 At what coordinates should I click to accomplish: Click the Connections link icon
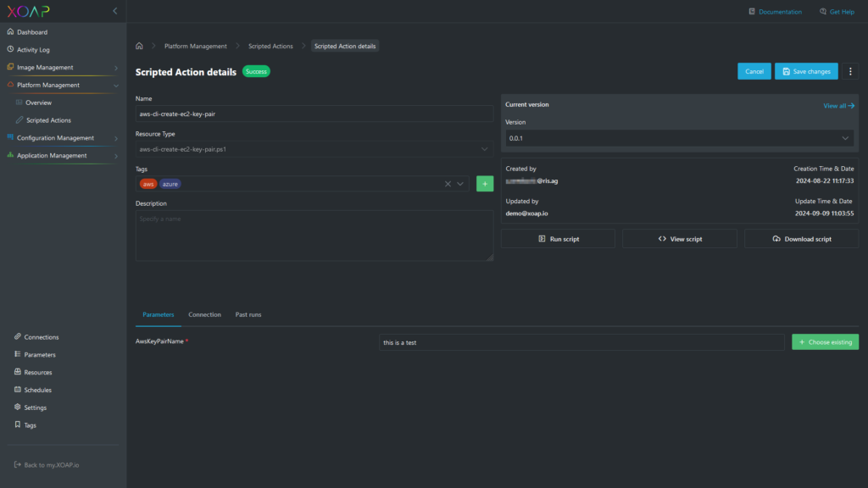click(x=18, y=336)
